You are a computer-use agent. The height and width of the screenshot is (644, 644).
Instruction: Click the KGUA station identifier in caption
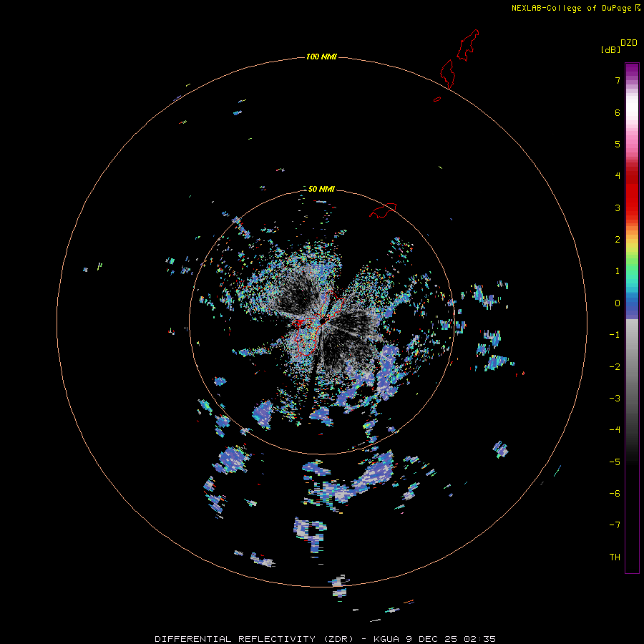click(386, 639)
